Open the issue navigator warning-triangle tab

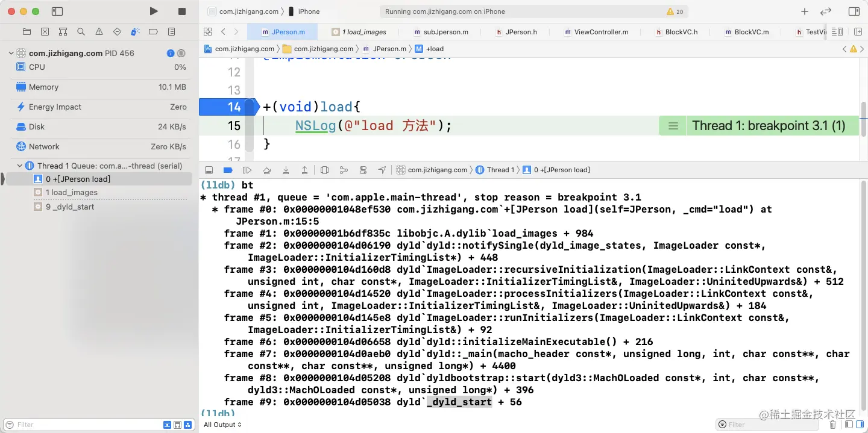coord(99,31)
